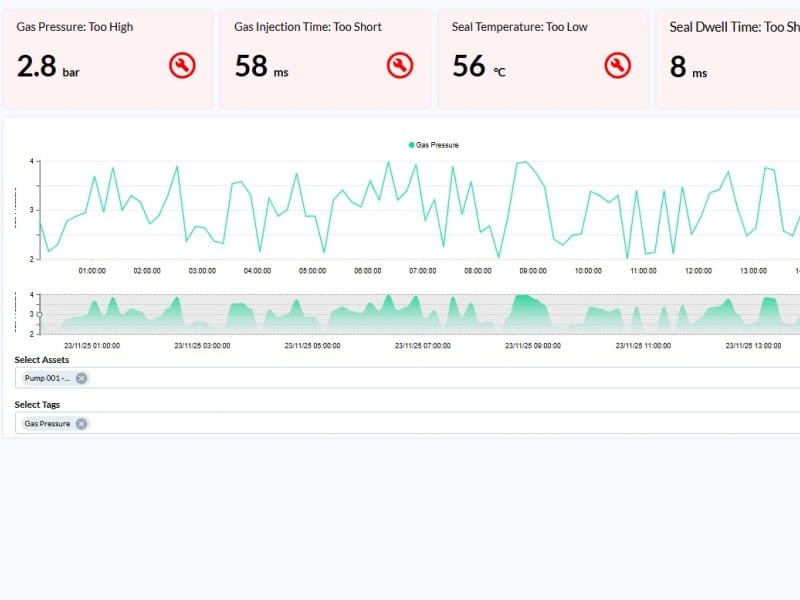800x600 pixels.
Task: Toggle the Gas Pressure series in chart legend
Action: pyautogui.click(x=437, y=145)
